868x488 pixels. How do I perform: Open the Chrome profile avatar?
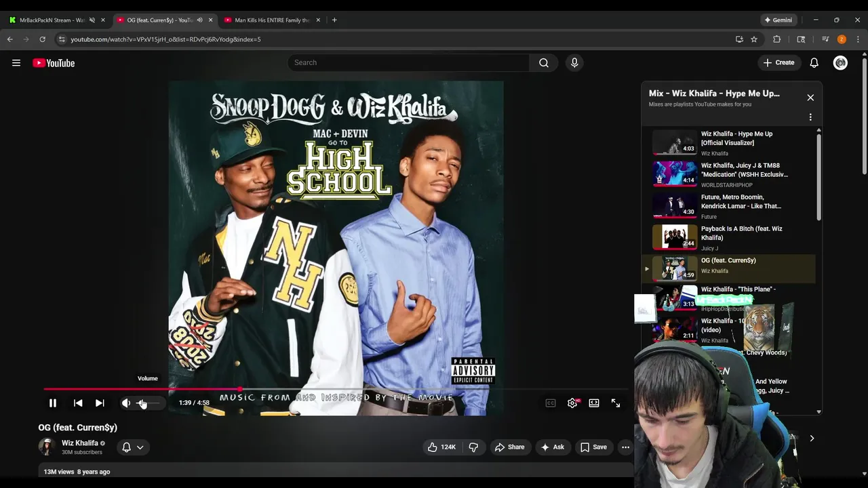842,39
